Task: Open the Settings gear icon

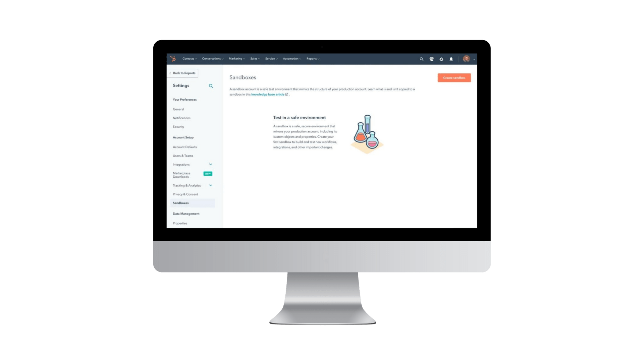Action: [x=441, y=59]
